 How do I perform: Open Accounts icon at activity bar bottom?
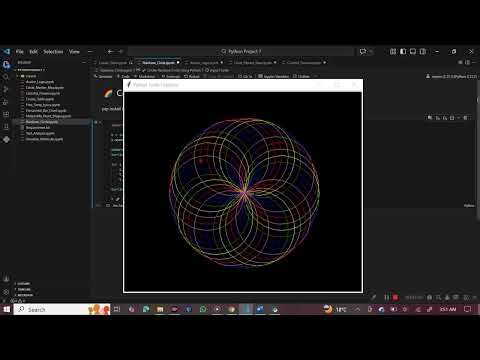point(6,279)
